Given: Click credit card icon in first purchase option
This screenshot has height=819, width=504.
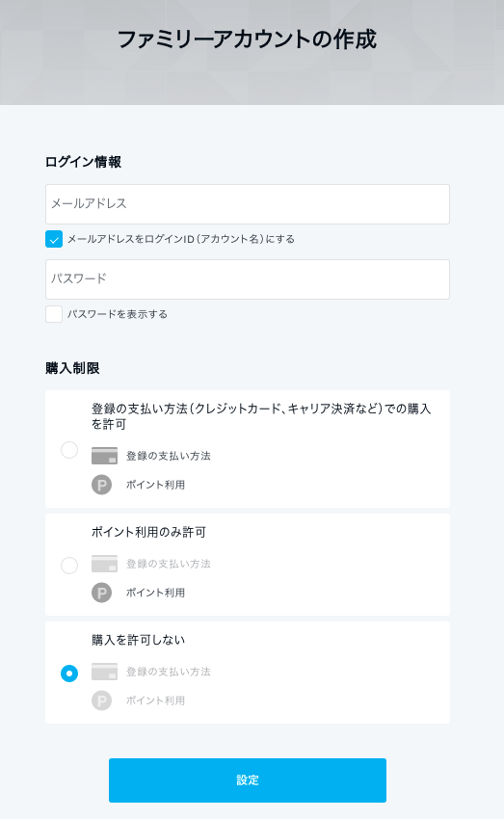Looking at the screenshot, I should pos(104,456).
